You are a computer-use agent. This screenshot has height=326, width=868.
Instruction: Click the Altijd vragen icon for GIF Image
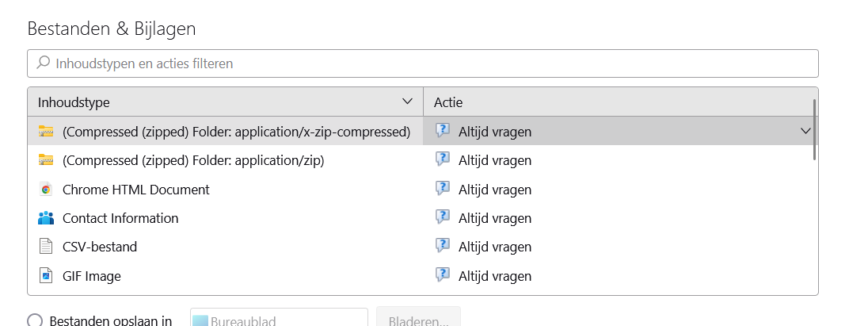pos(443,276)
